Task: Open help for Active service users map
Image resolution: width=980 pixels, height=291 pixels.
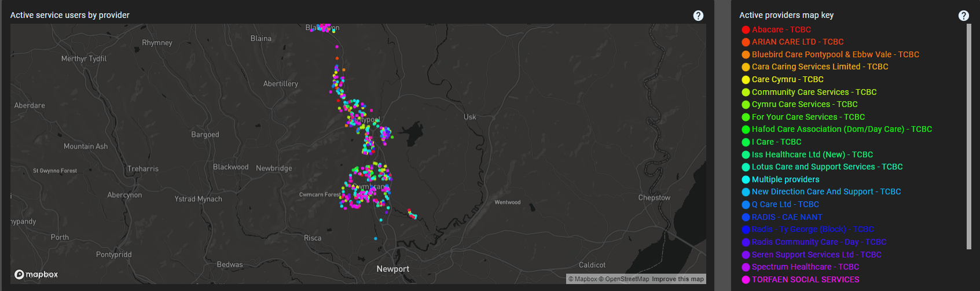Action: click(698, 16)
